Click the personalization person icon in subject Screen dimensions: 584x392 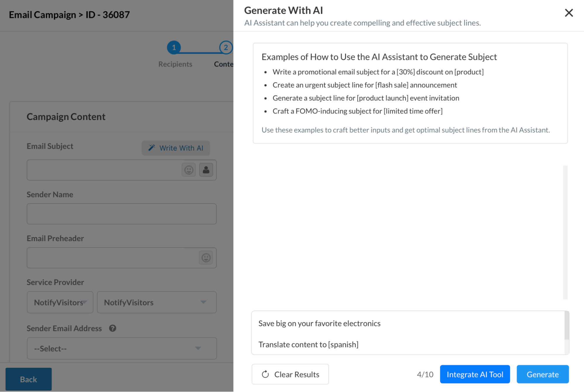tap(206, 170)
